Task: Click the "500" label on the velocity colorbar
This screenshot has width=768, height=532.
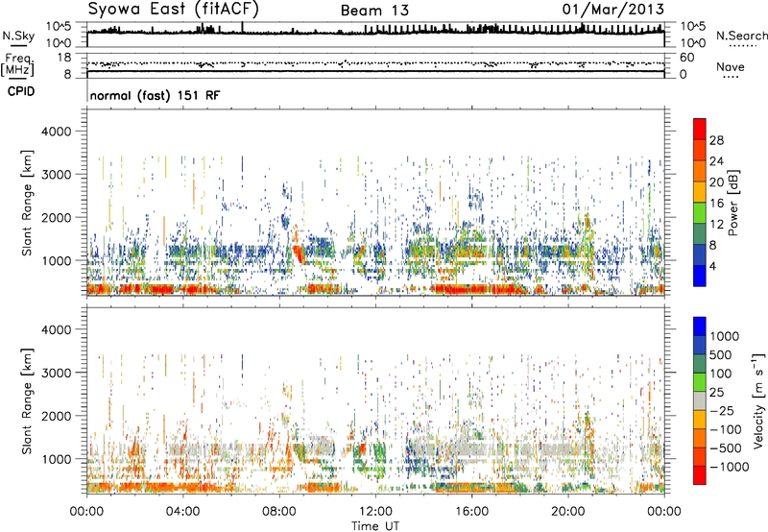Action: (720, 355)
